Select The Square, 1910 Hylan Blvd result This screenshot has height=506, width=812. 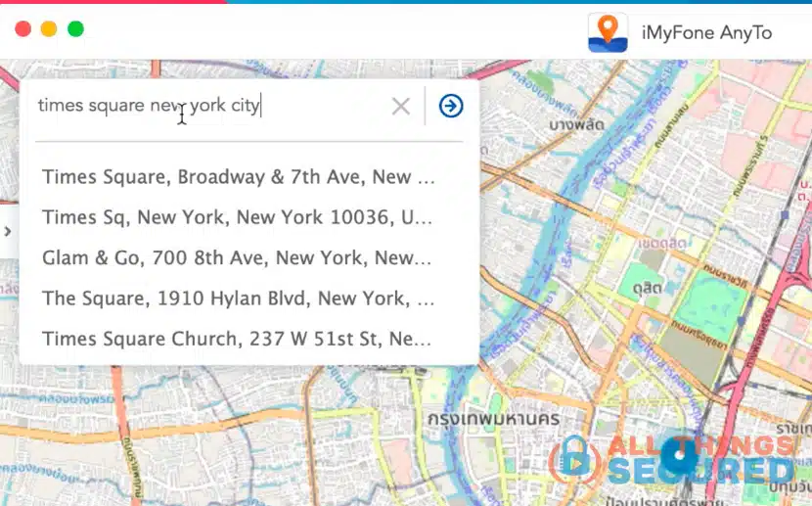pos(237,298)
